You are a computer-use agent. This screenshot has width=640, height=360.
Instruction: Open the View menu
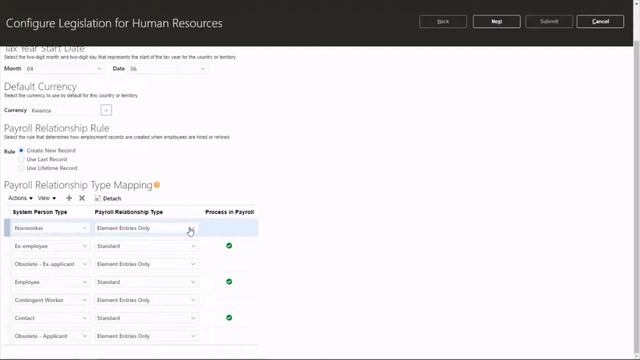pos(47,198)
